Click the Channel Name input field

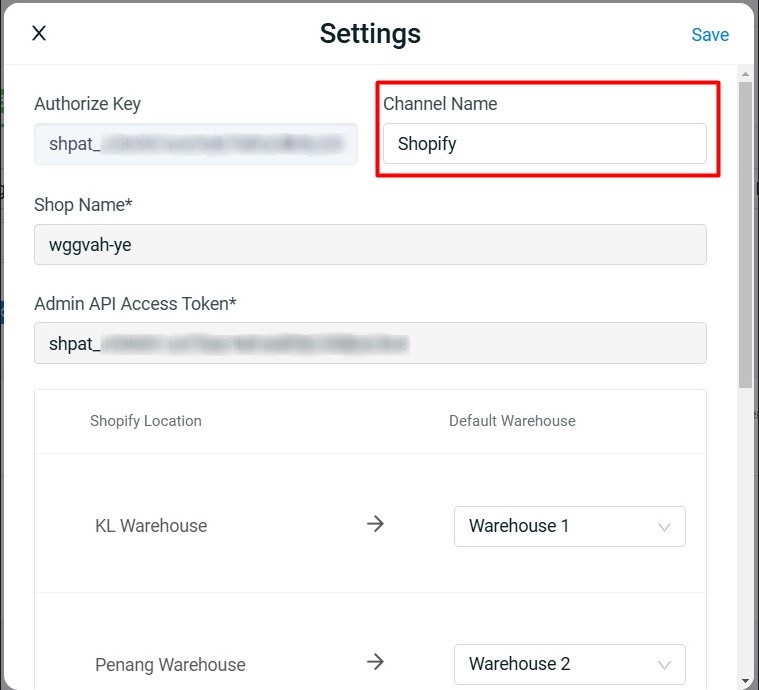(x=544, y=144)
